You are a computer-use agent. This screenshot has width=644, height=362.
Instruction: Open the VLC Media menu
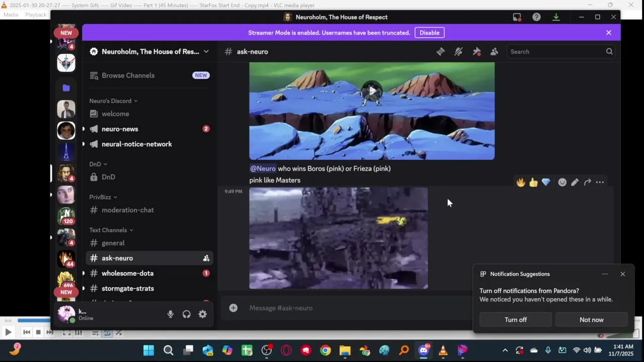pyautogui.click(x=11, y=15)
